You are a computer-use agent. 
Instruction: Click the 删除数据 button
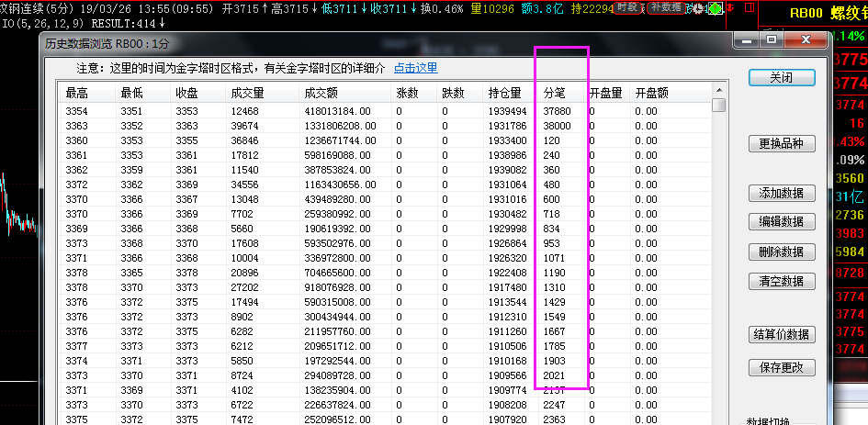tap(782, 252)
